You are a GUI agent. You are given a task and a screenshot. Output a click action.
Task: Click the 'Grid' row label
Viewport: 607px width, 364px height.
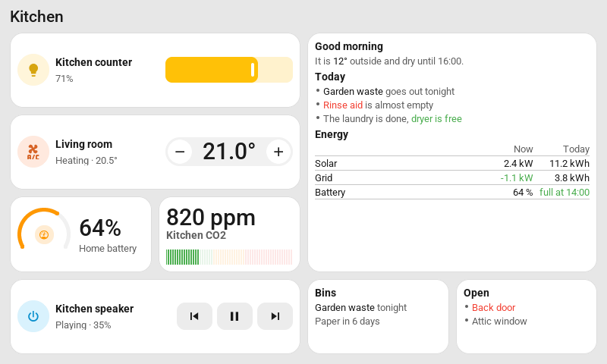click(324, 178)
